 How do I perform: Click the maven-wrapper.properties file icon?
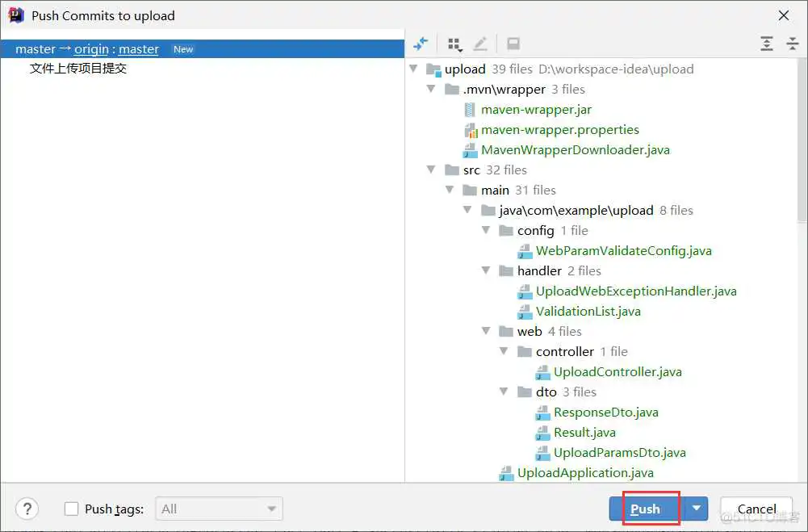click(470, 130)
